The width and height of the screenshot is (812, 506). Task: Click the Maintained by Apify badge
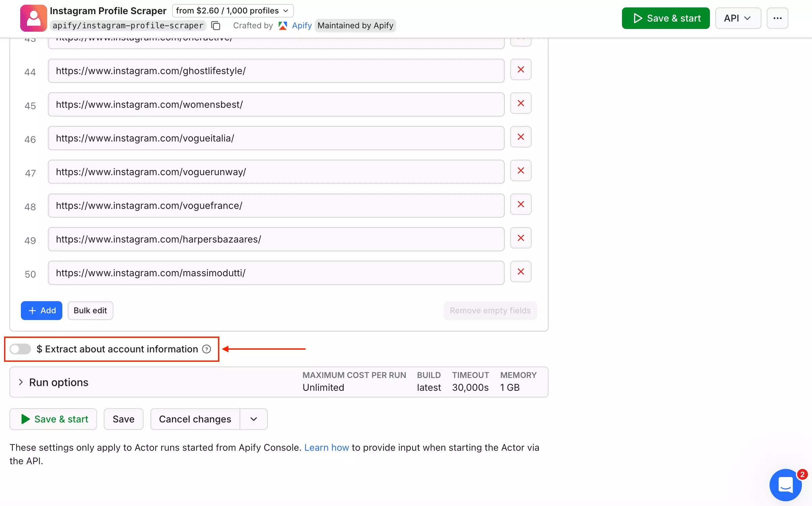355,26
